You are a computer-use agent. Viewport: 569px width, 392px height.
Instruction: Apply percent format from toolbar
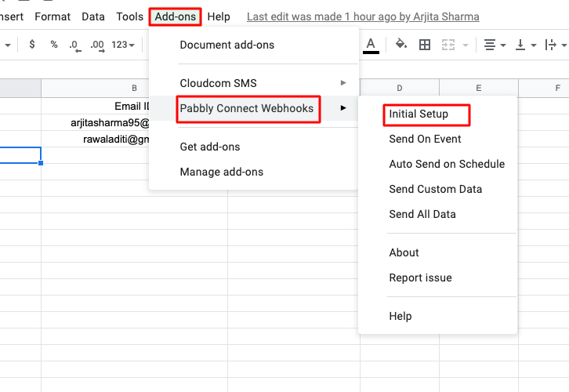click(x=54, y=45)
